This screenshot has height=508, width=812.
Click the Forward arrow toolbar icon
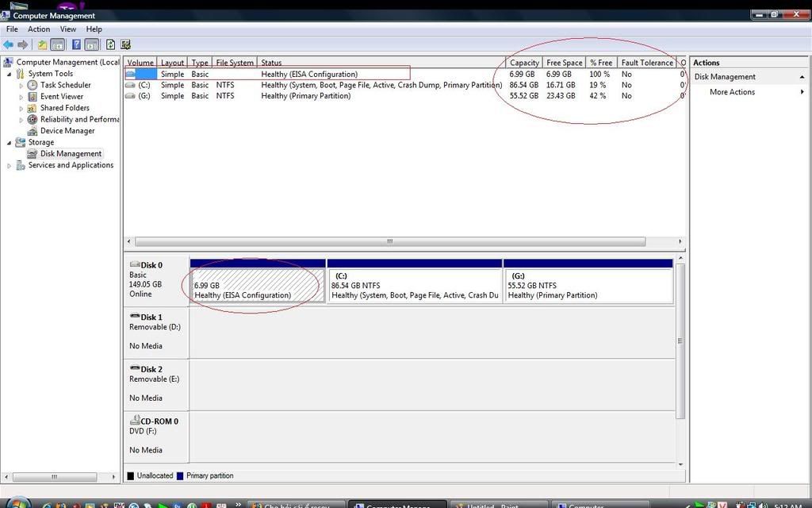23,45
